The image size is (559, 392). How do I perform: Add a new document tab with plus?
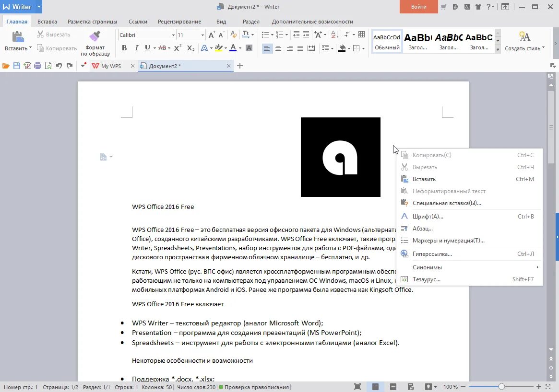coord(240,66)
